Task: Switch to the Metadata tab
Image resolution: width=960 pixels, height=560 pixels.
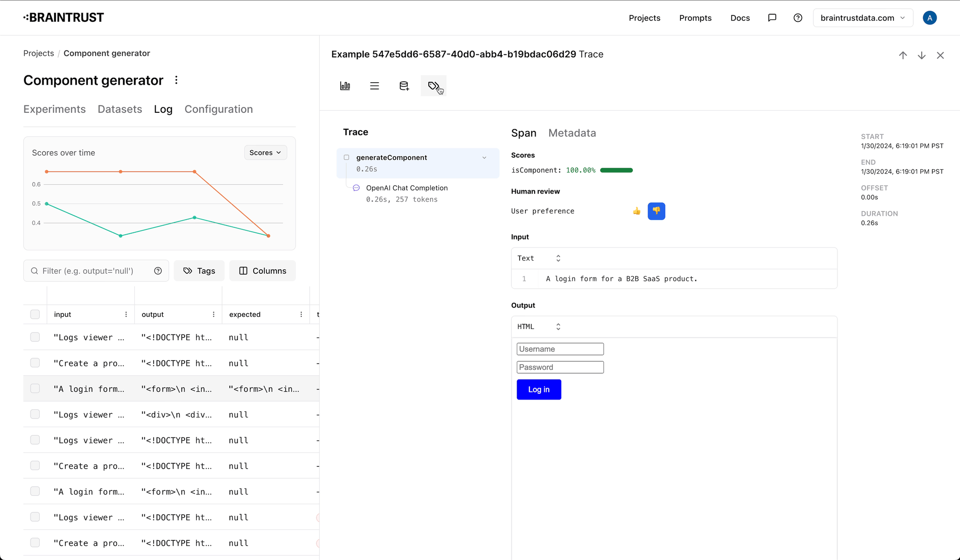Action: click(572, 133)
